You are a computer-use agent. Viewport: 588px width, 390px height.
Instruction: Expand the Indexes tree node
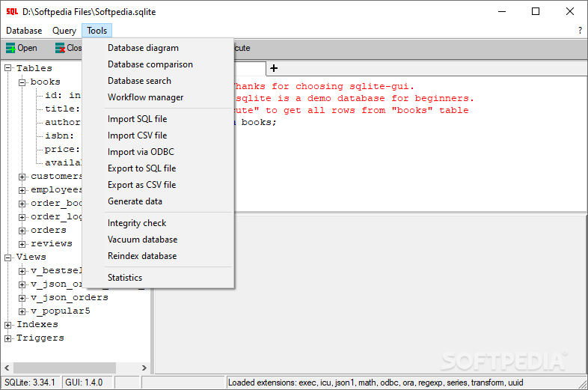coord(8,325)
